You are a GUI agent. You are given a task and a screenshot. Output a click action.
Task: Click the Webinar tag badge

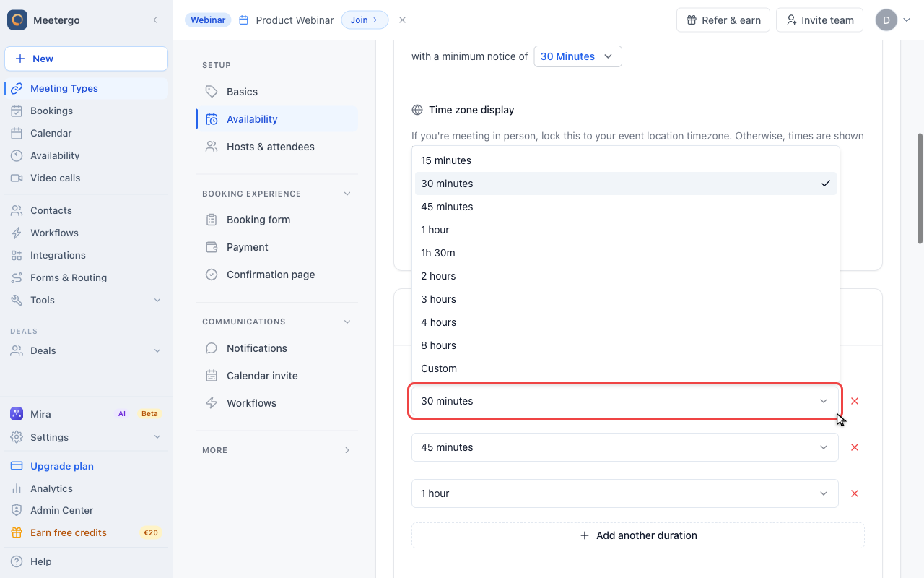208,20
